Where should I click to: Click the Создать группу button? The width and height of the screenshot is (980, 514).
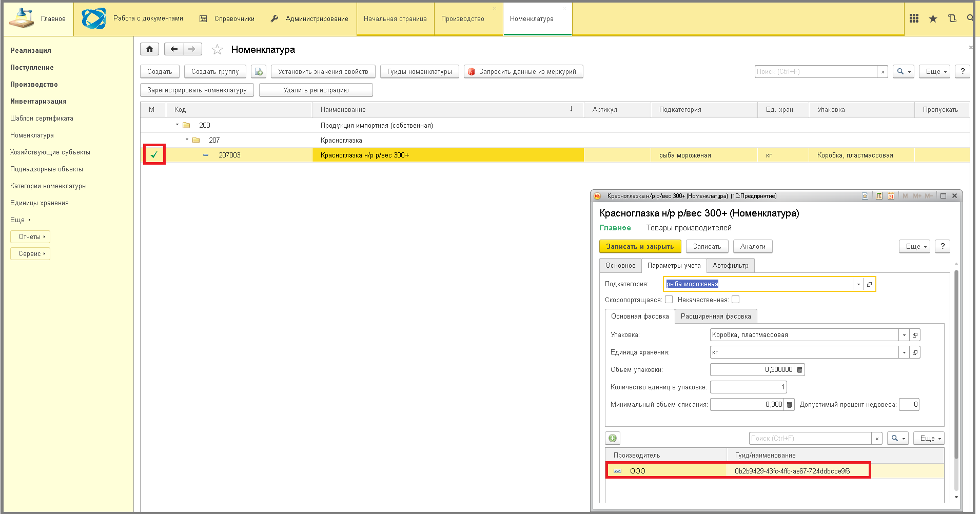(215, 71)
